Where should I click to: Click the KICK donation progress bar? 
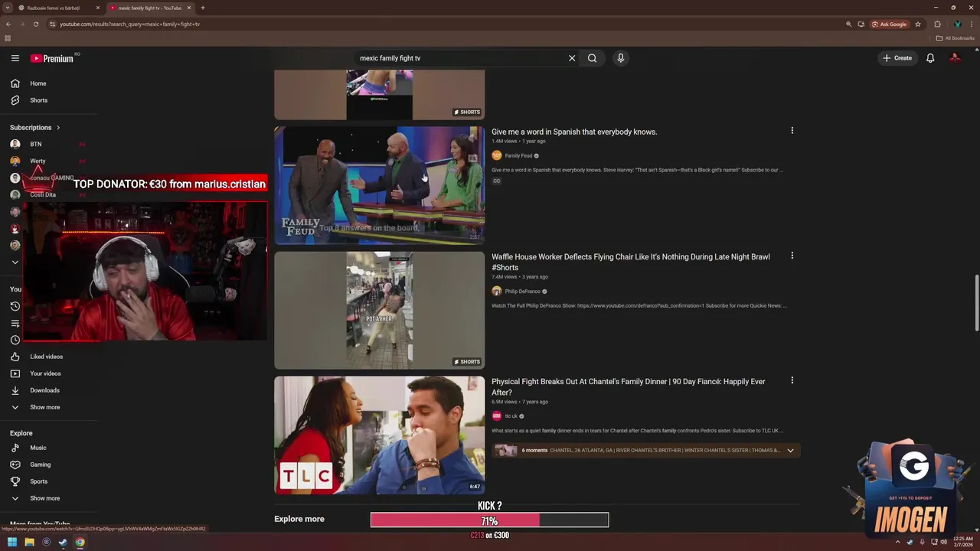click(x=489, y=520)
